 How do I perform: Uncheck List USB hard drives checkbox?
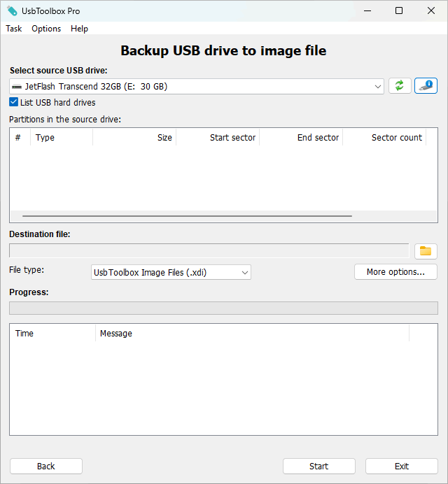click(x=14, y=102)
